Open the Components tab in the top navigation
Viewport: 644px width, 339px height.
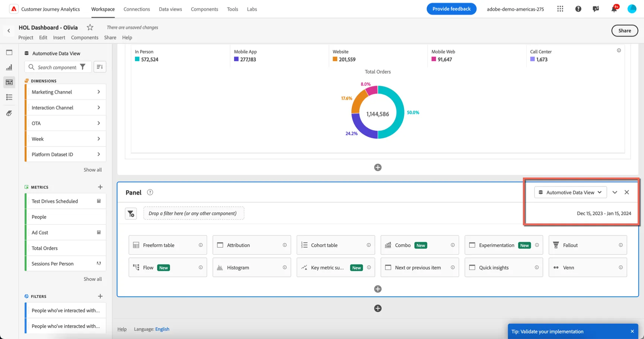(x=204, y=9)
